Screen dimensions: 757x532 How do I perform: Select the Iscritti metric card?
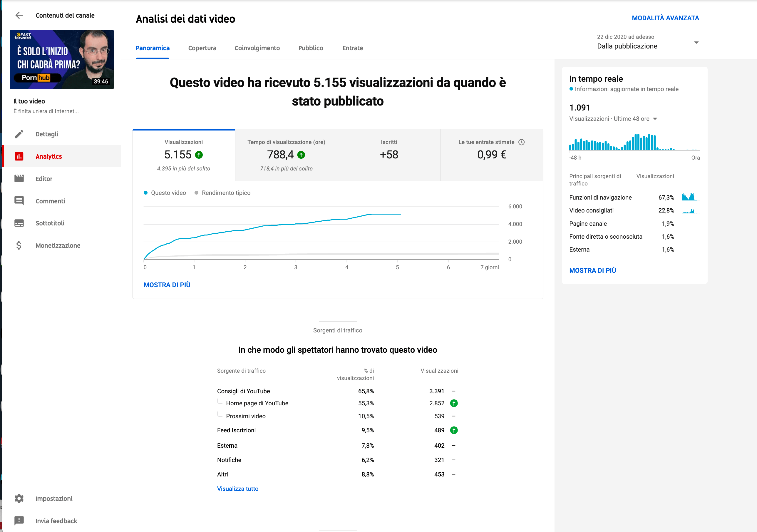389,155
